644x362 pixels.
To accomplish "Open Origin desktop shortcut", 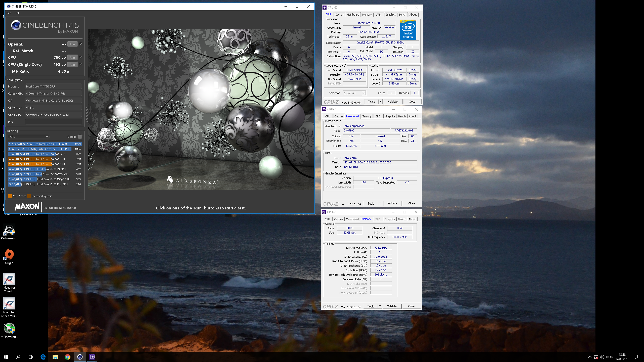I will (9, 256).
